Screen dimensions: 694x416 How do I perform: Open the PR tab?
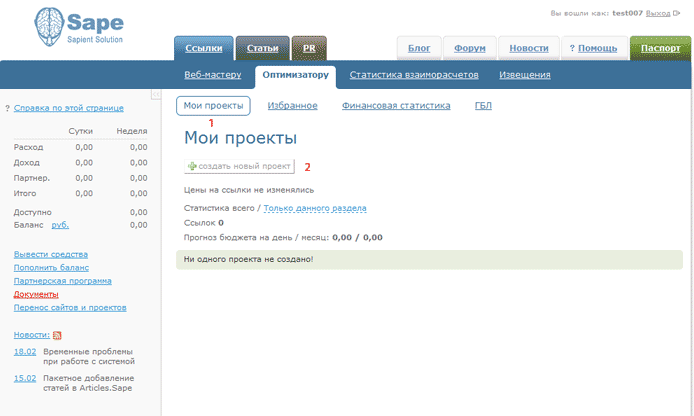(x=309, y=48)
